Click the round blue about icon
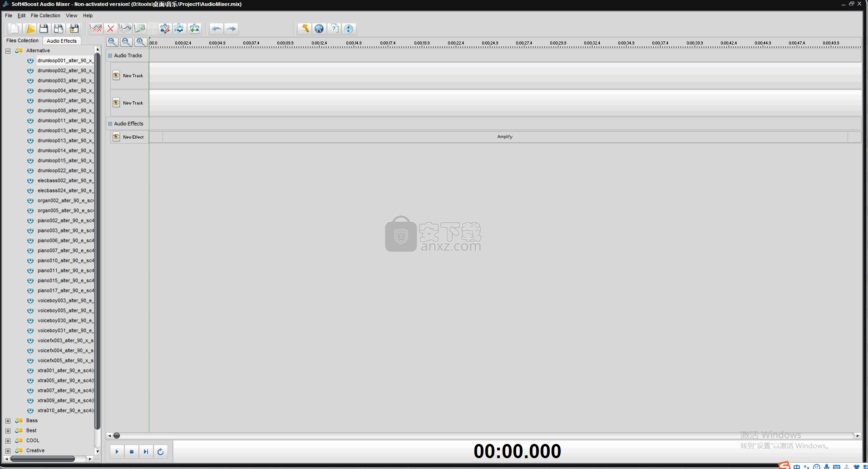 (x=349, y=29)
